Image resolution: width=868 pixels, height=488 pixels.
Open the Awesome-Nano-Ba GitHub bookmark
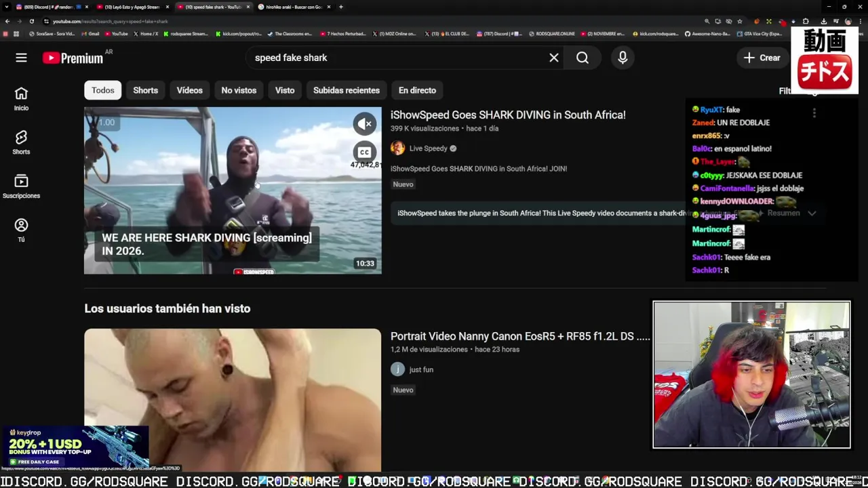click(707, 34)
